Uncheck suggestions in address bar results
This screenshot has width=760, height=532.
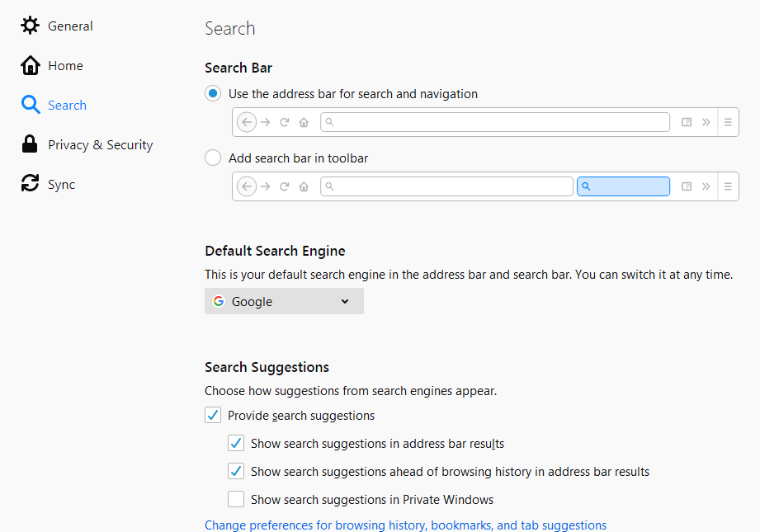tap(236, 443)
